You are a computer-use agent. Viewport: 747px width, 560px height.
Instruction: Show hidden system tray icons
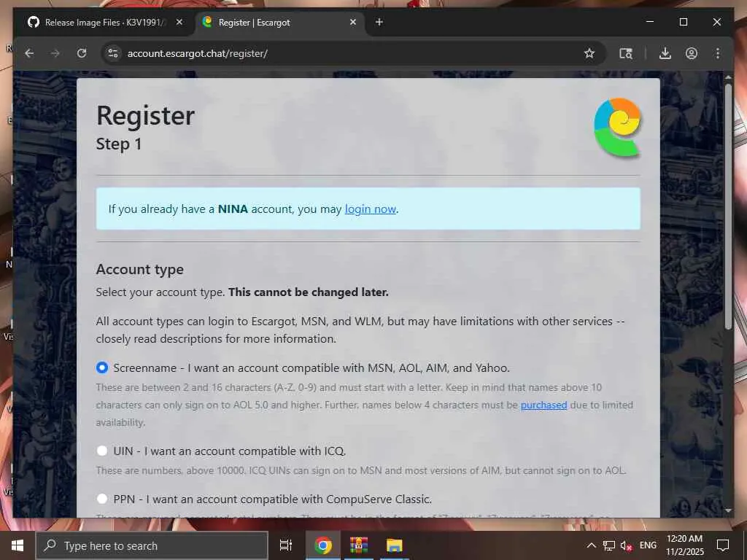591,545
